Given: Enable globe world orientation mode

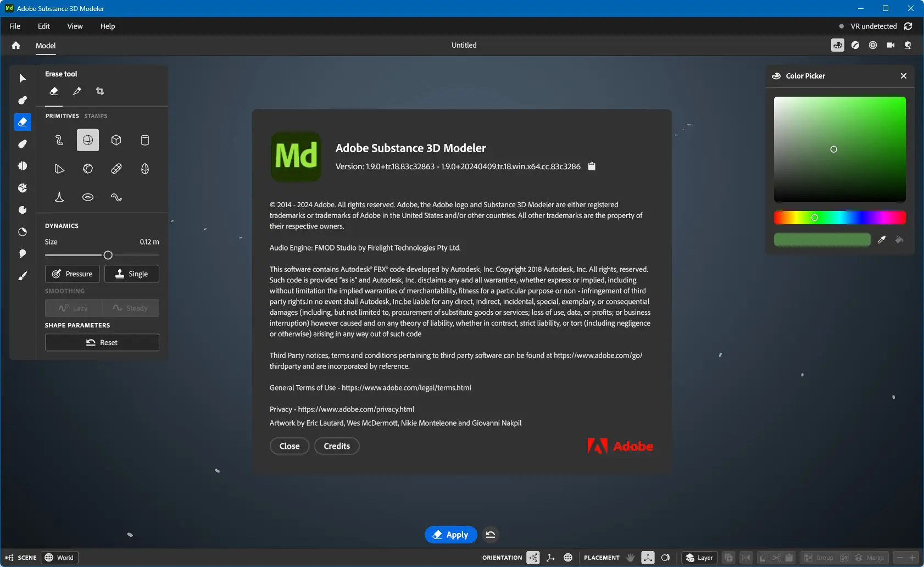Looking at the screenshot, I should pyautogui.click(x=568, y=558).
